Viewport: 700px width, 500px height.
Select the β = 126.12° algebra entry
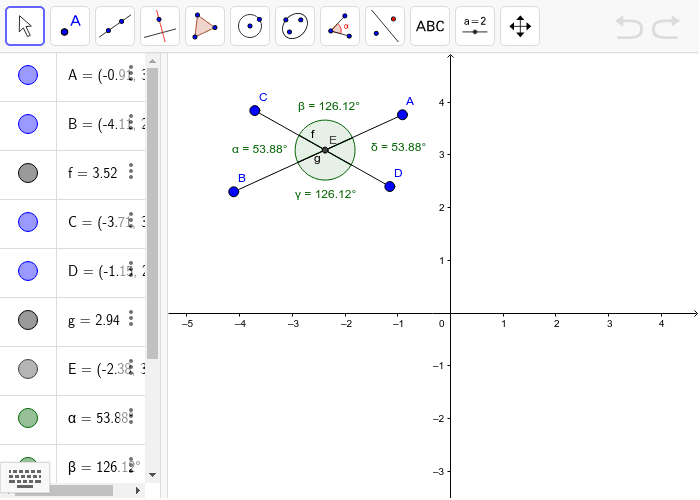coord(104,467)
